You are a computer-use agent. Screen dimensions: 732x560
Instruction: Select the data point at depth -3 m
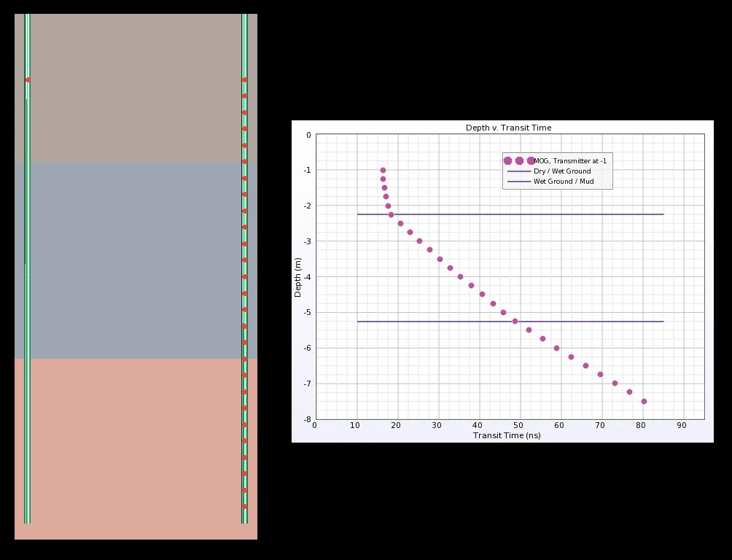419,241
